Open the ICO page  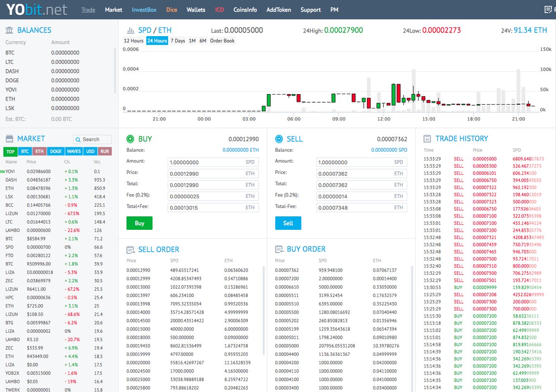[x=220, y=9]
